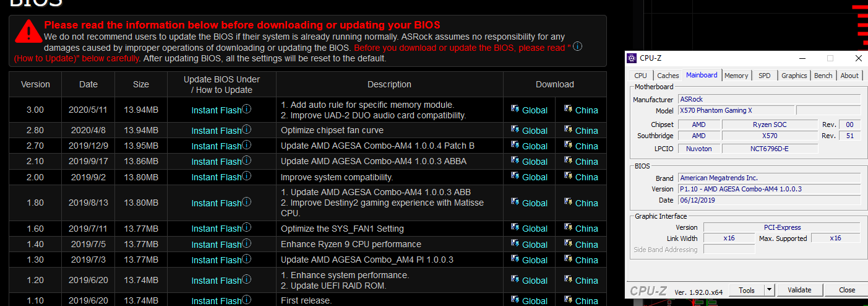Click Instant Flash link for version 1.80
The image size is (868, 306).
[x=216, y=203]
